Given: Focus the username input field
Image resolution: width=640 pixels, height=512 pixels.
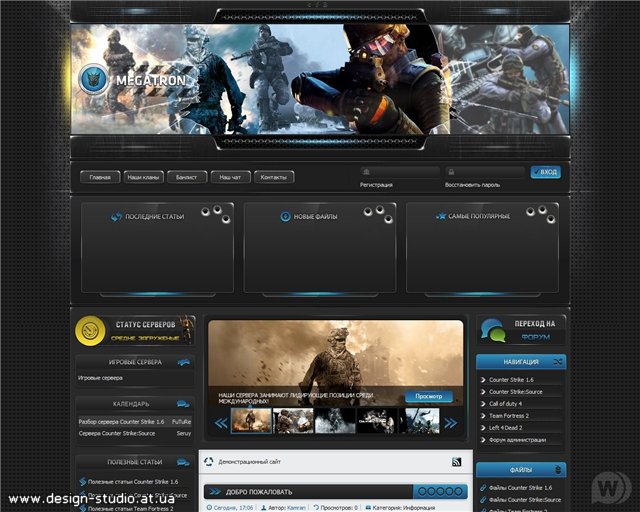Looking at the screenshot, I should (400, 172).
